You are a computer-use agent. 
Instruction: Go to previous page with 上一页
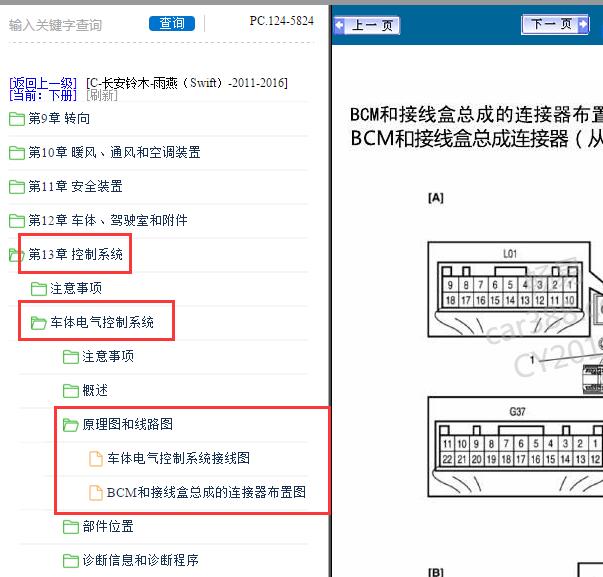click(x=367, y=26)
